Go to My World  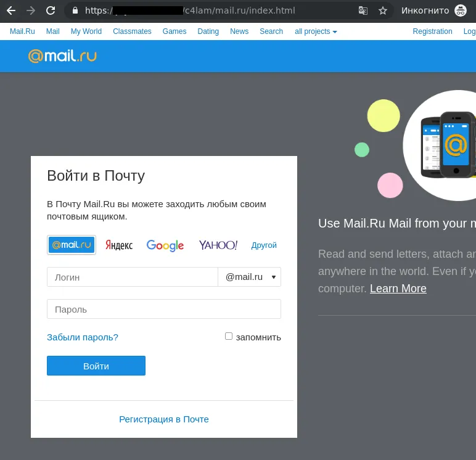(86, 31)
